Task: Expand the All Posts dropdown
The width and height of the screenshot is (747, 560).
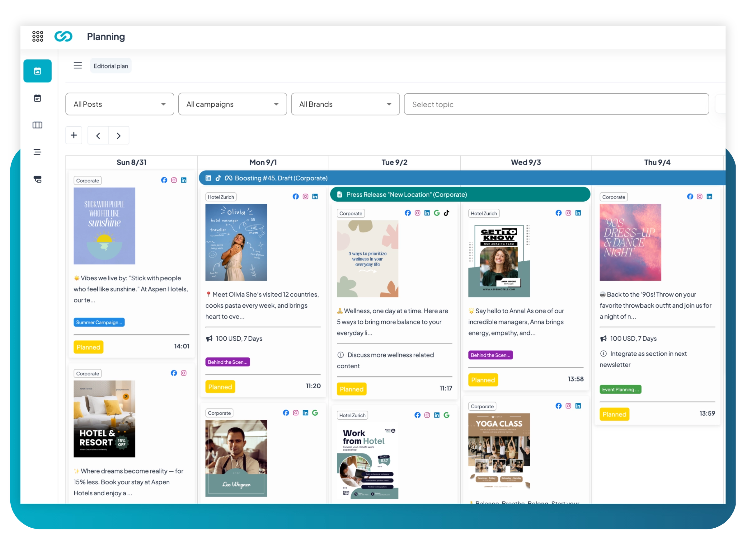Action: coord(120,104)
